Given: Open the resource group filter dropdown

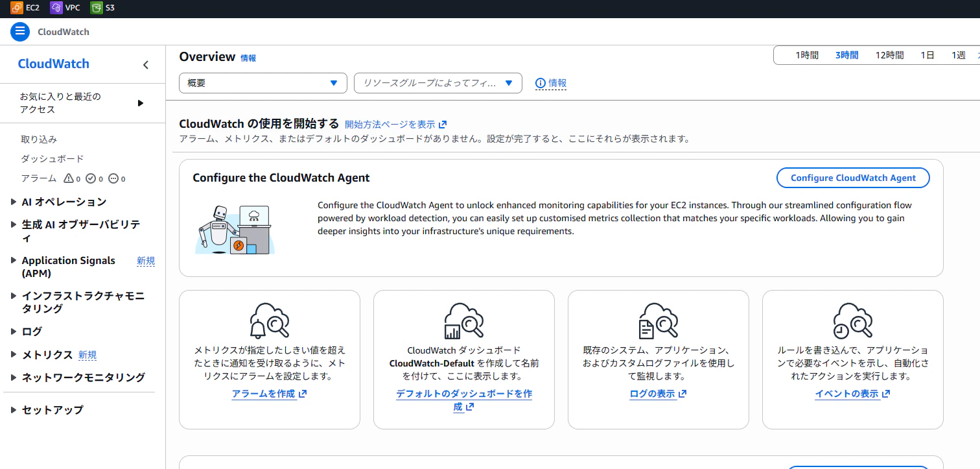Looking at the screenshot, I should tap(438, 83).
